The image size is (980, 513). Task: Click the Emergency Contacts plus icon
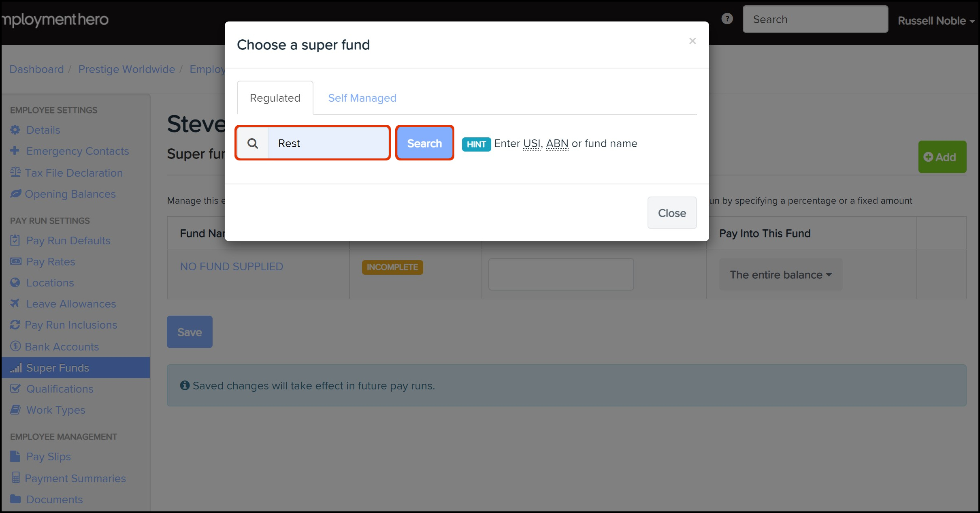point(15,151)
